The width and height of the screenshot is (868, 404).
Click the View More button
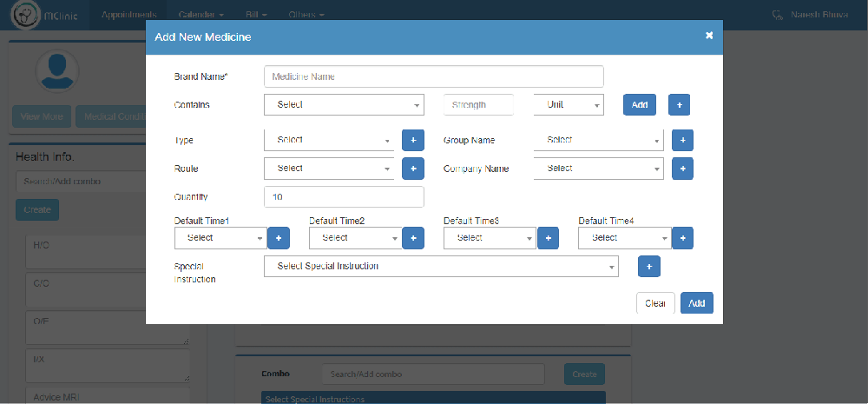tap(42, 116)
